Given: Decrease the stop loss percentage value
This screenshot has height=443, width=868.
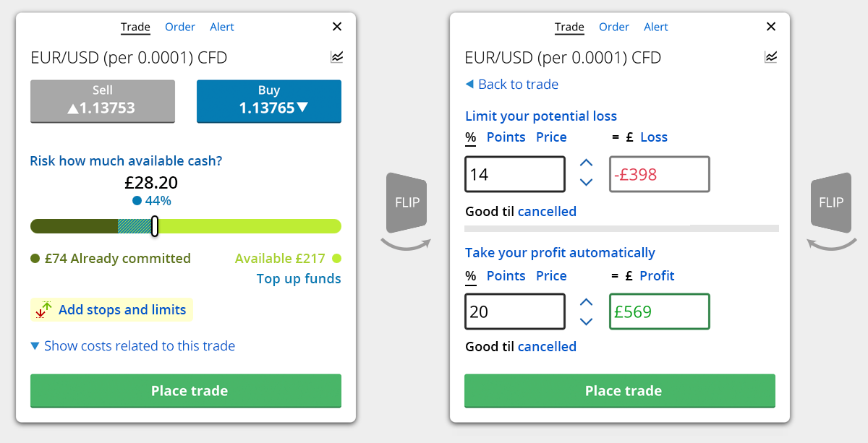Looking at the screenshot, I should click(587, 182).
